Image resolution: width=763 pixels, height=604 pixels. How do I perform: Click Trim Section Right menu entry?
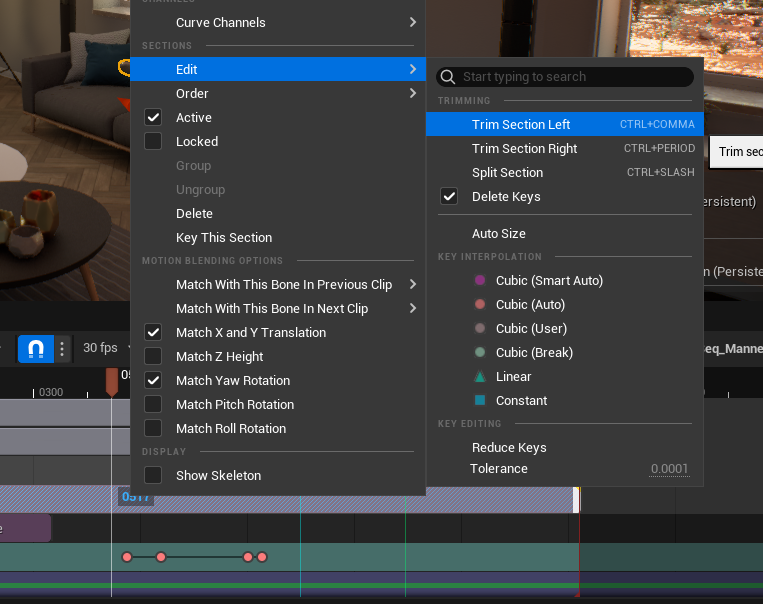click(x=524, y=149)
